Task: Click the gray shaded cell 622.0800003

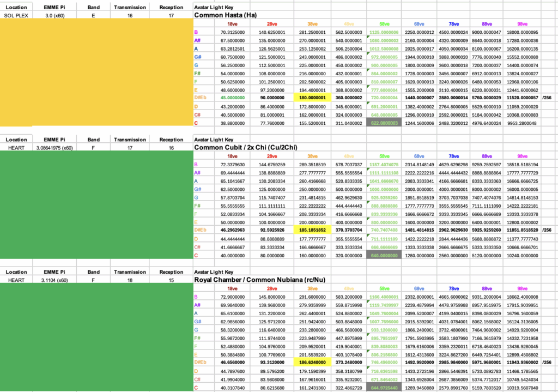Action: pyautogui.click(x=385, y=123)
